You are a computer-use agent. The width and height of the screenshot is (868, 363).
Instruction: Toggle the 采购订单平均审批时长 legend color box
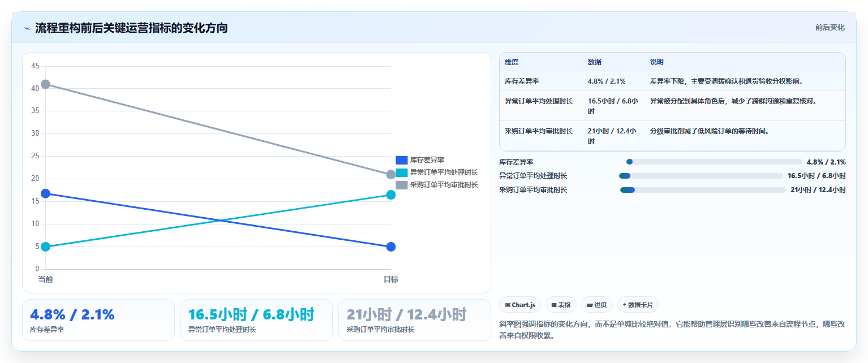click(x=401, y=185)
